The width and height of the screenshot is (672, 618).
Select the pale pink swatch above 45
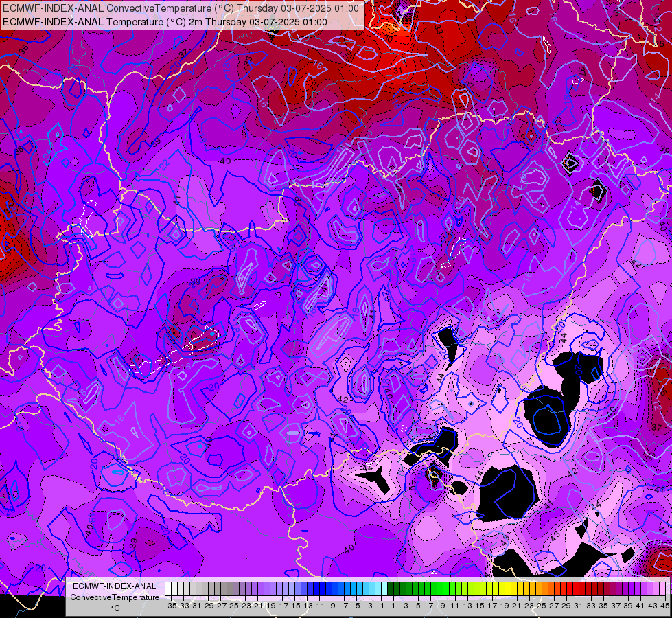tap(662, 588)
